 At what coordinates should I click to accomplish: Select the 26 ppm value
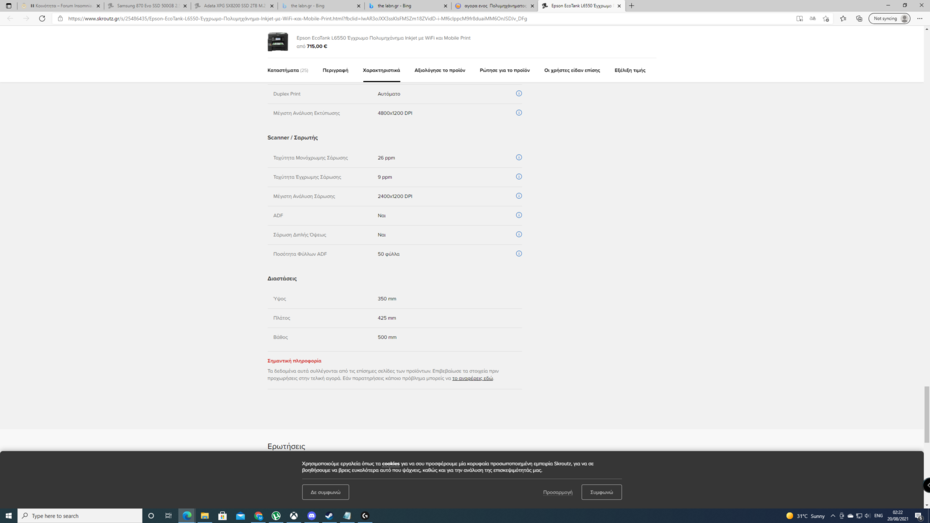coord(386,158)
